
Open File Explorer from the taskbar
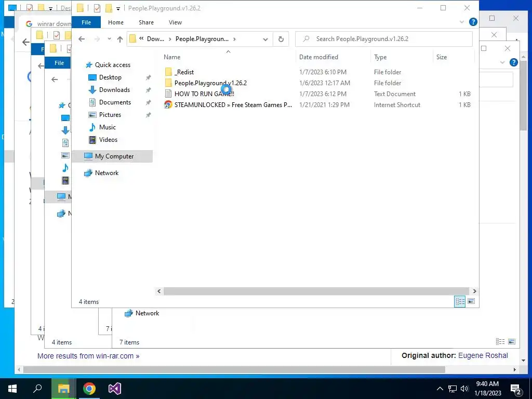coord(64,389)
